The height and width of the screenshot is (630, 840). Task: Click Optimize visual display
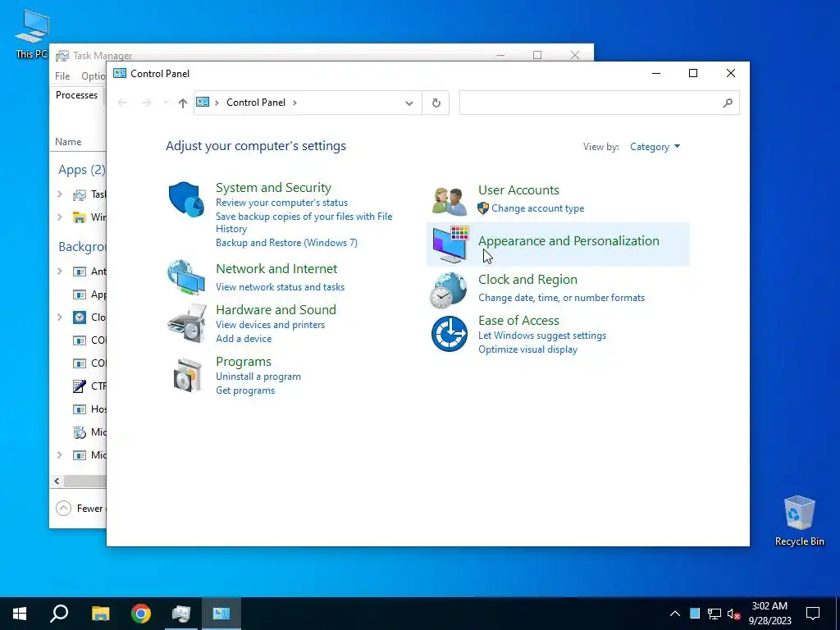[527, 349]
